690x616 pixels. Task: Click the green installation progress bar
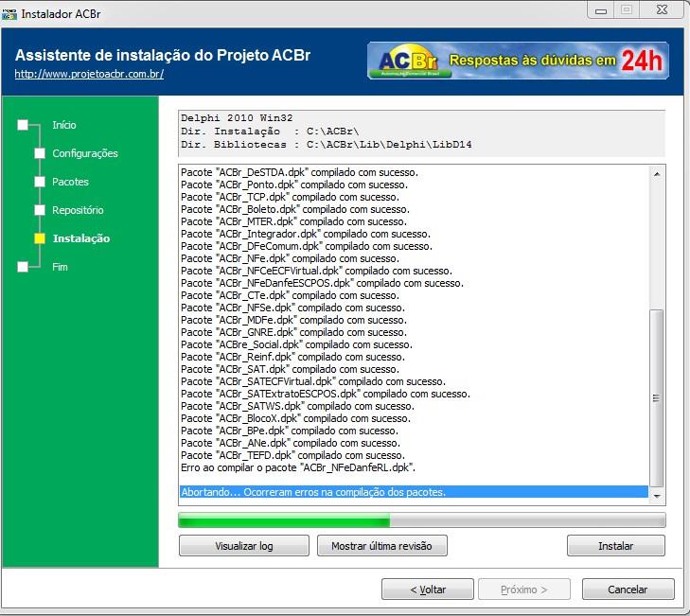pos(421,520)
